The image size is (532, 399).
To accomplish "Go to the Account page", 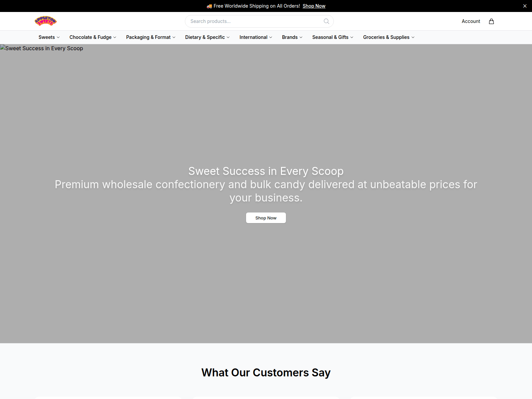I will [471, 21].
